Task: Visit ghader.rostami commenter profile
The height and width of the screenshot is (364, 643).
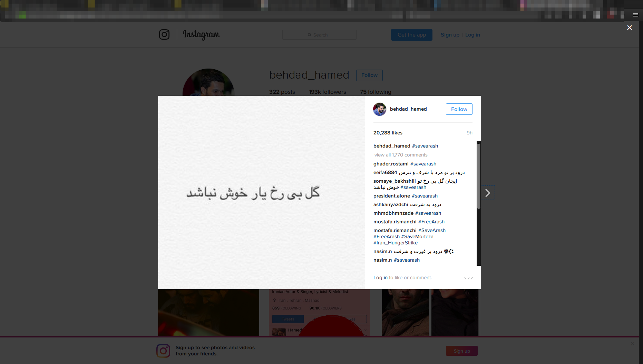Action: [x=391, y=164]
